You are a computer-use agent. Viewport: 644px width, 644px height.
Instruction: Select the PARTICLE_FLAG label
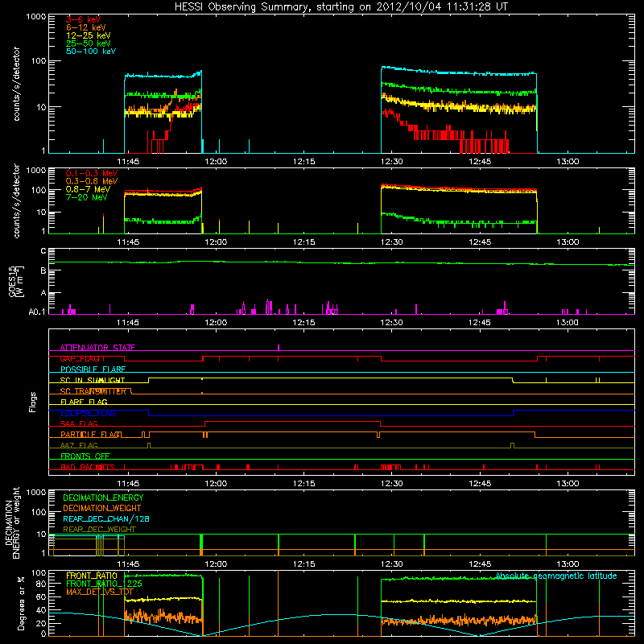(91, 435)
